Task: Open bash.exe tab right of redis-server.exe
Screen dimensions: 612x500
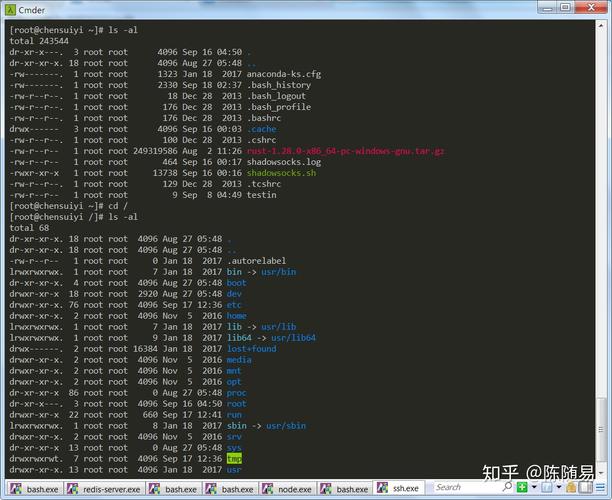Action: 173,488
